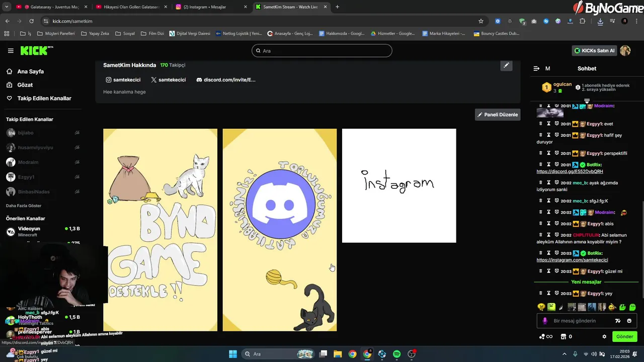Open Instagram samtekecici link
The width and height of the screenshot is (644, 362).
point(123,80)
